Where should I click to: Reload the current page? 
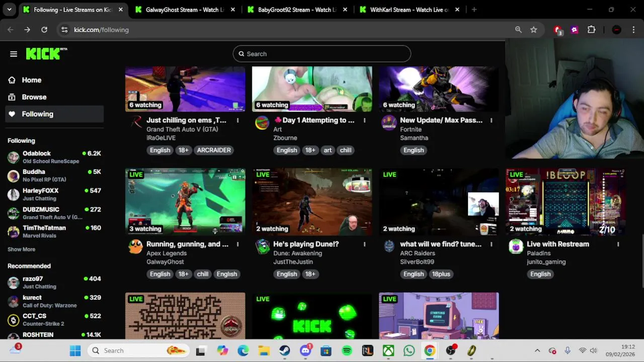click(x=44, y=30)
